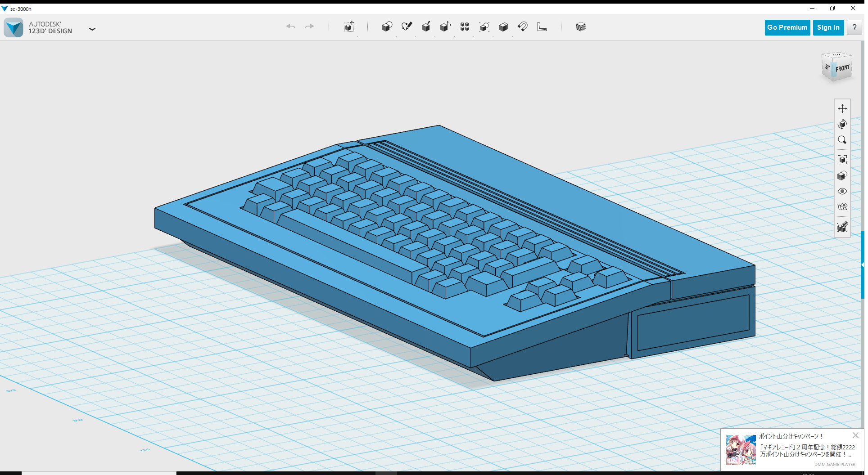This screenshot has width=868, height=475.
Task: Select the Construct tool
Action: click(x=426, y=27)
